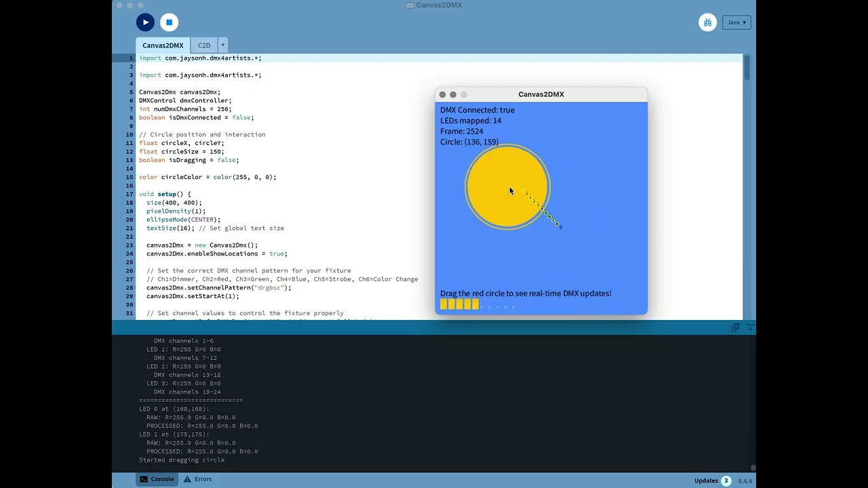Click 'float circleSize = 150;' line
This screenshot has height=488, width=868.
pyautogui.click(x=182, y=151)
